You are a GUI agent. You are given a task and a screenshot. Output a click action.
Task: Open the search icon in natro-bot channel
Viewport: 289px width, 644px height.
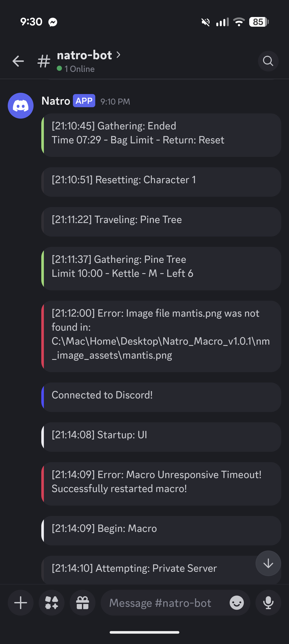coord(268,61)
